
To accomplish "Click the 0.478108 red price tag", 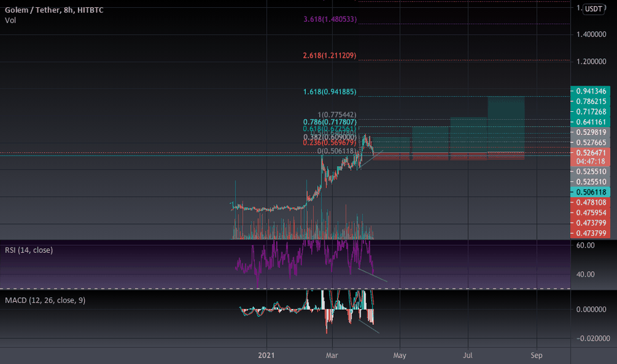I will point(591,203).
